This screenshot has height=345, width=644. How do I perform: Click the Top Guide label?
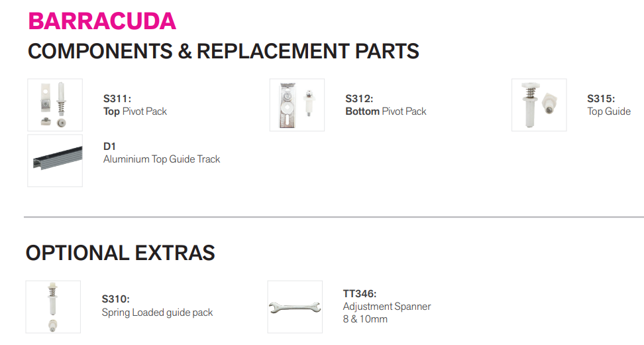(609, 111)
